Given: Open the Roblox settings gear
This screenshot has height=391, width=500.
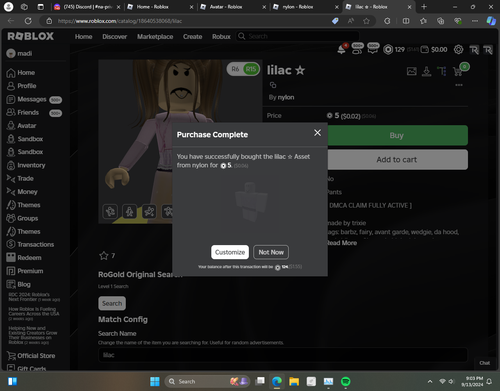Looking at the screenshot, I should (458, 50).
